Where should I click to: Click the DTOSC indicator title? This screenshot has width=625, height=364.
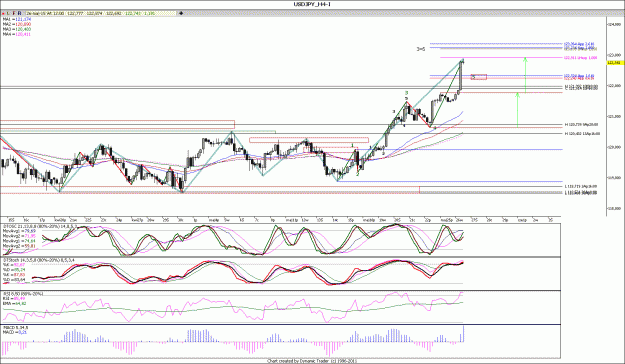pos(39,226)
